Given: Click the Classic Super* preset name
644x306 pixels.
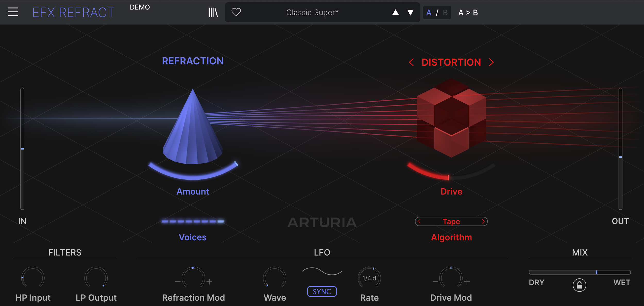Looking at the screenshot, I should pyautogui.click(x=312, y=12).
